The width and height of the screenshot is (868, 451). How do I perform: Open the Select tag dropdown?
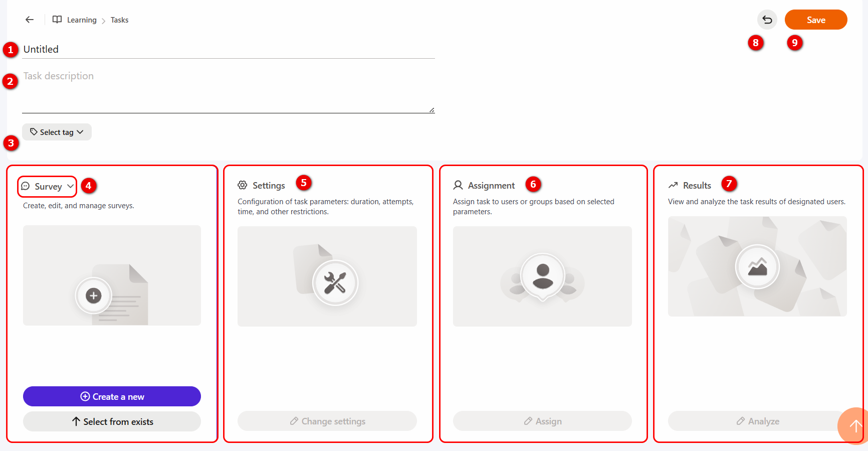(57, 132)
